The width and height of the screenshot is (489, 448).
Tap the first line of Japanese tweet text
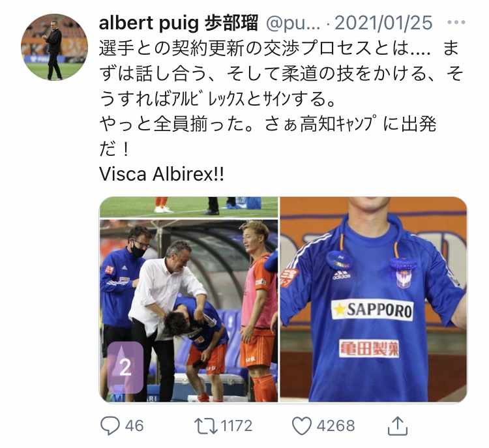point(279,48)
